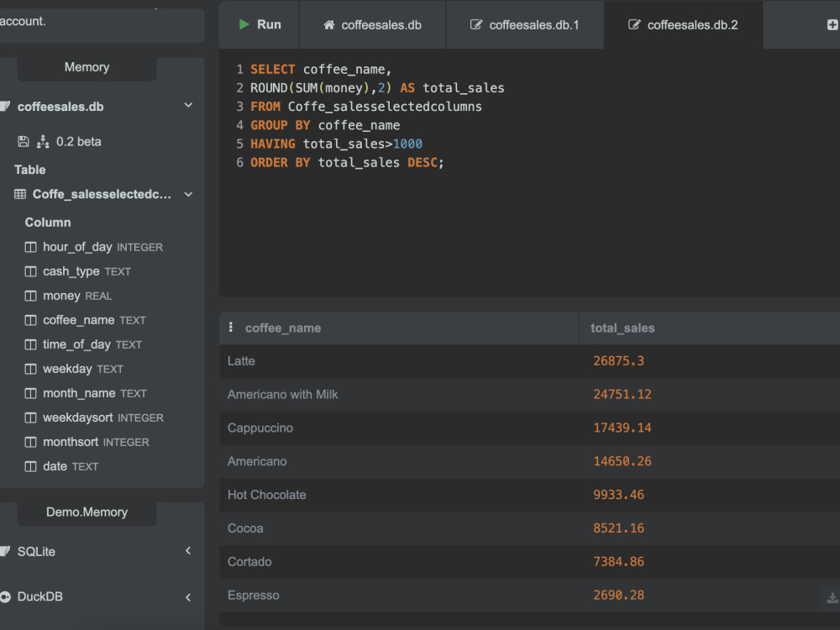
Task: Open the Demo.Memory tab
Action: (87, 512)
